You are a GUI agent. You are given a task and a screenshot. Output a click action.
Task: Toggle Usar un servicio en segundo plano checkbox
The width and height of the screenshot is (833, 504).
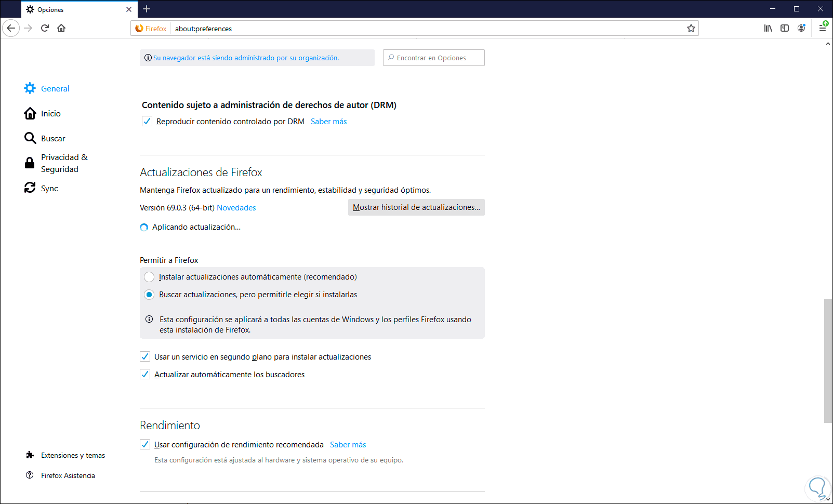[x=145, y=356]
